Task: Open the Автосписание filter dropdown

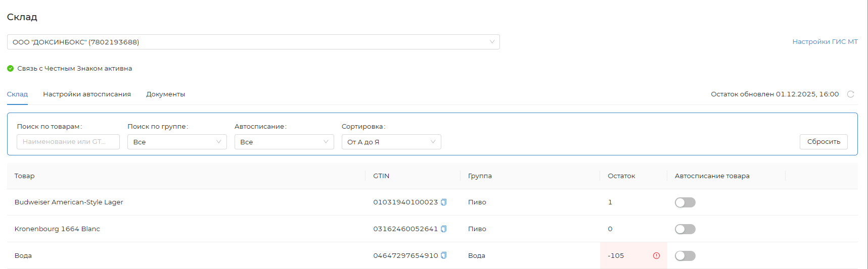Action: tap(284, 142)
